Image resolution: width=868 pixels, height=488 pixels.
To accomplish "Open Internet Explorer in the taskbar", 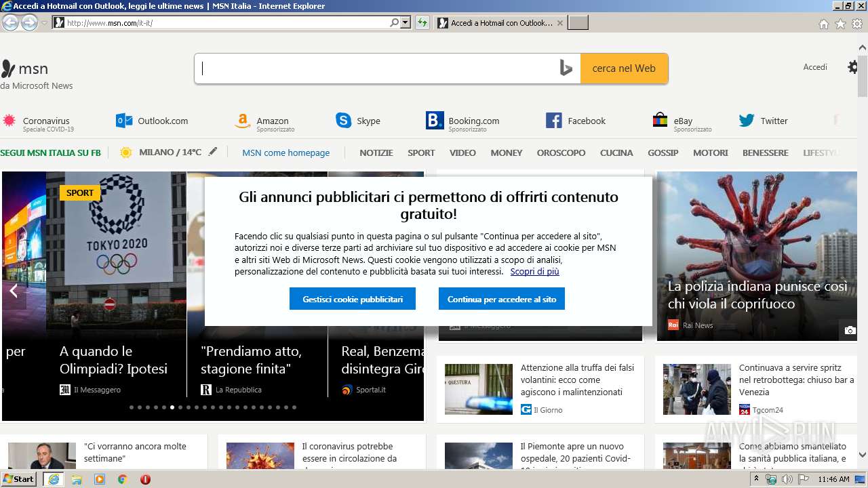I will (x=53, y=479).
